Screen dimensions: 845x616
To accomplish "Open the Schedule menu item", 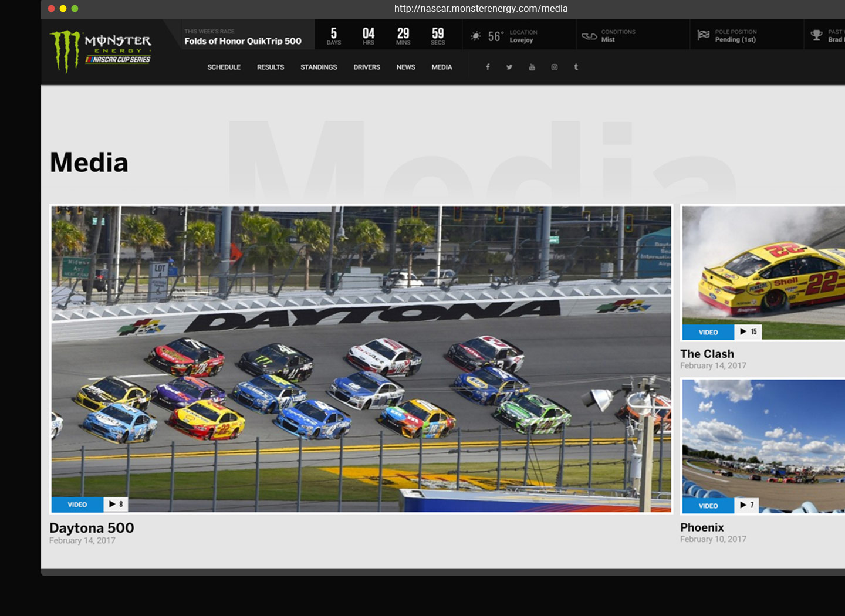I will (x=224, y=67).
